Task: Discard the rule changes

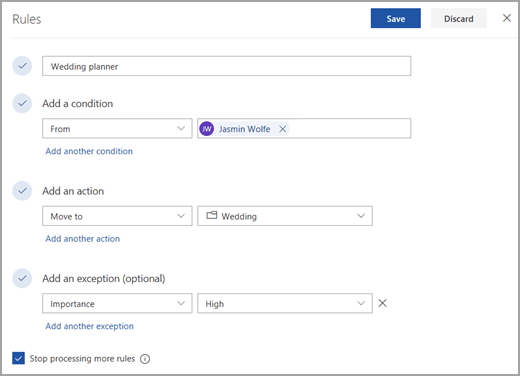Action: coord(459,18)
